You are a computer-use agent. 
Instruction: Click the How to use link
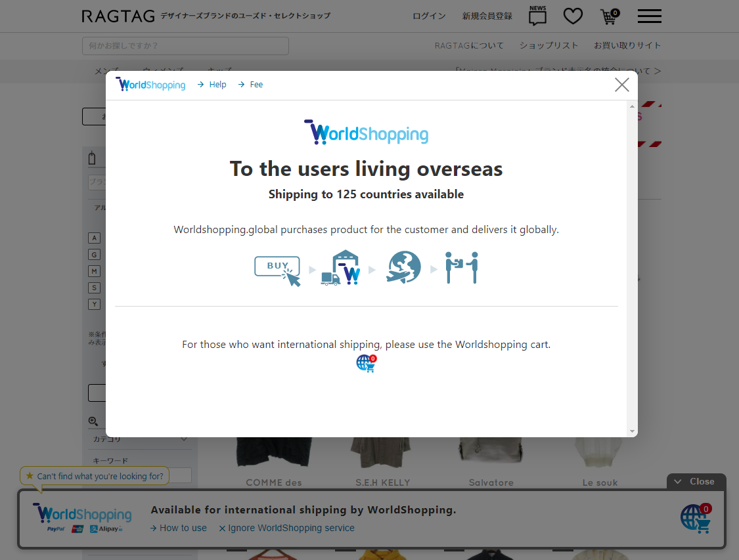[x=178, y=528]
